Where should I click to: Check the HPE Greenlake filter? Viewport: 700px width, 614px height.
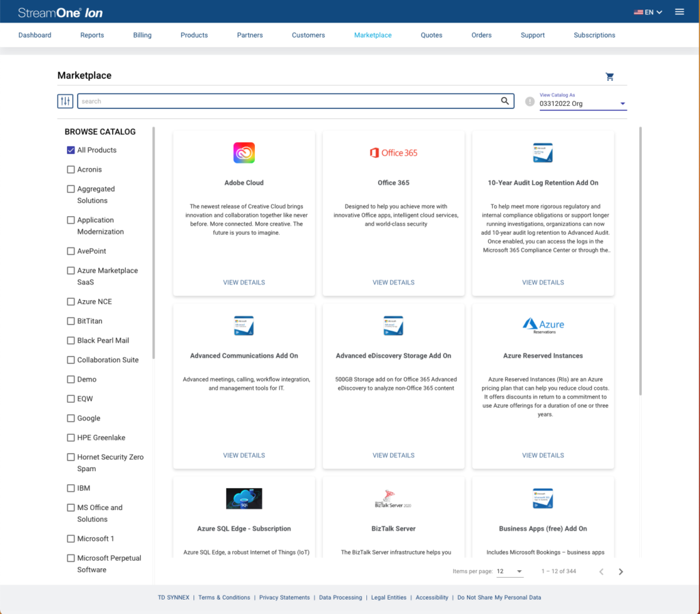click(70, 438)
